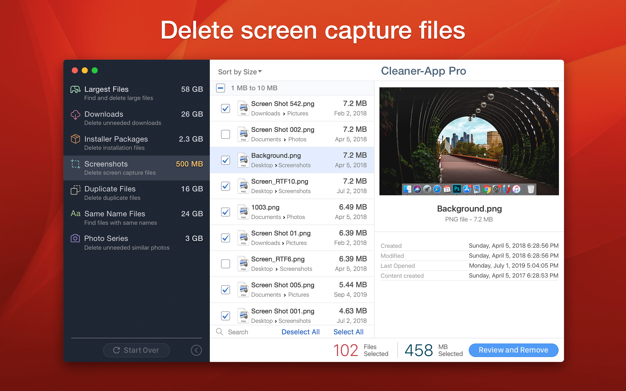Click the Background.png title under preview
Viewport: 626px width, 391px height.
pos(470,209)
